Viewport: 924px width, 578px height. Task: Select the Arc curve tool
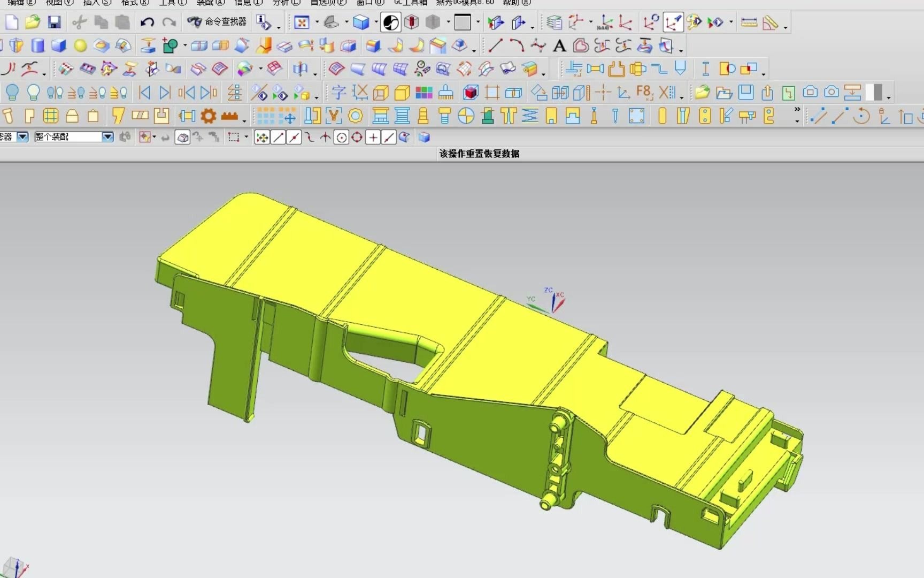coord(517,45)
